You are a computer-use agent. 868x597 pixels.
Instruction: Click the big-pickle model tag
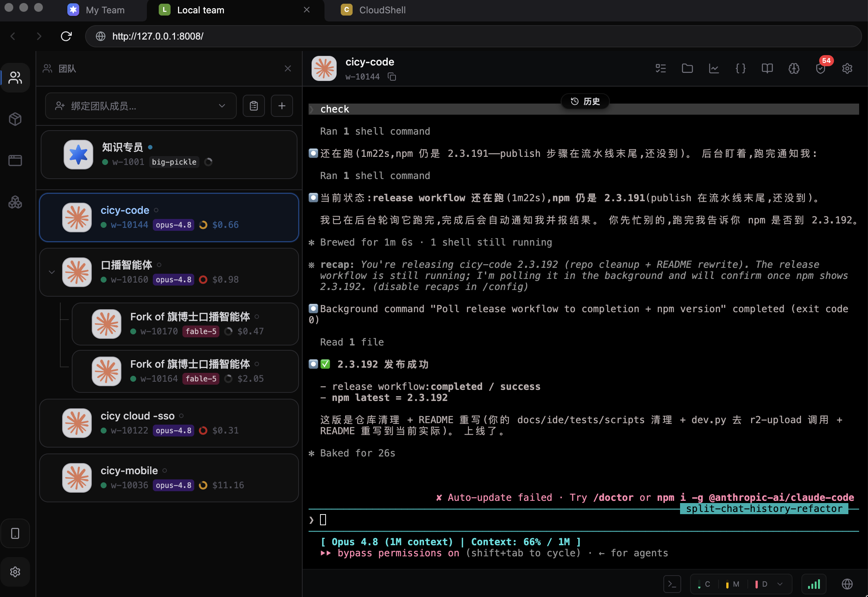(x=174, y=162)
